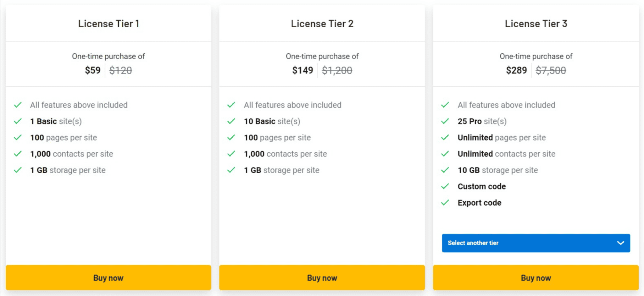Buy License Tier 2 now
Screen dimensions: 644x296
pos(322,278)
